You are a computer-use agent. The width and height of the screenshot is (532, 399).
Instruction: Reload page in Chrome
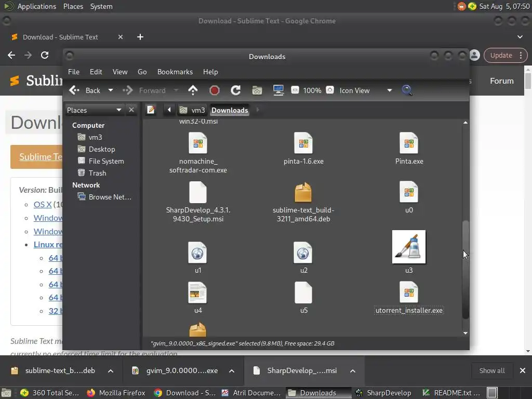coord(45,55)
